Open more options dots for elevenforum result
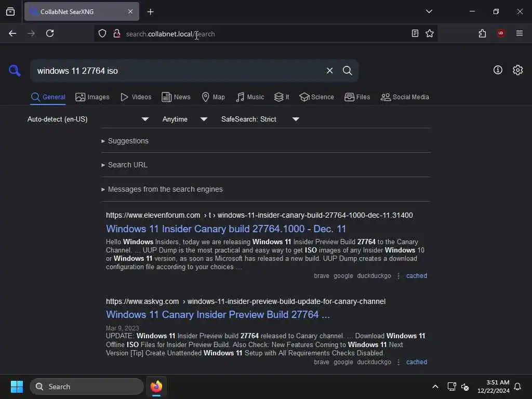The image size is (532, 399). click(398, 276)
